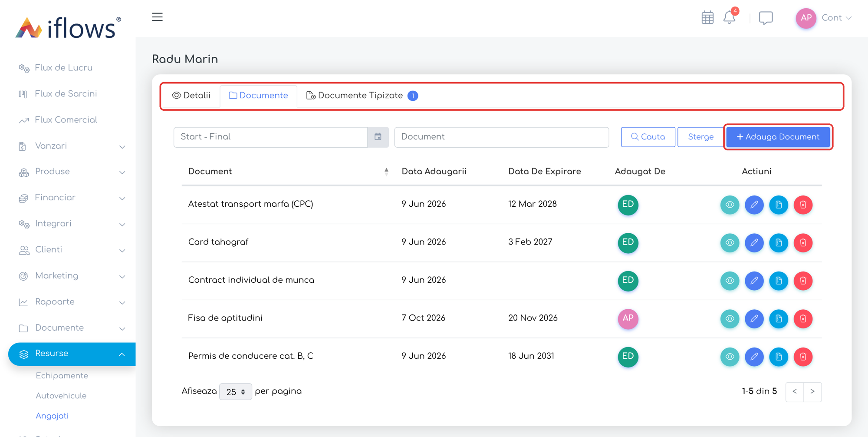Expand the Produse sidebar menu
The image size is (868, 437).
(72, 172)
